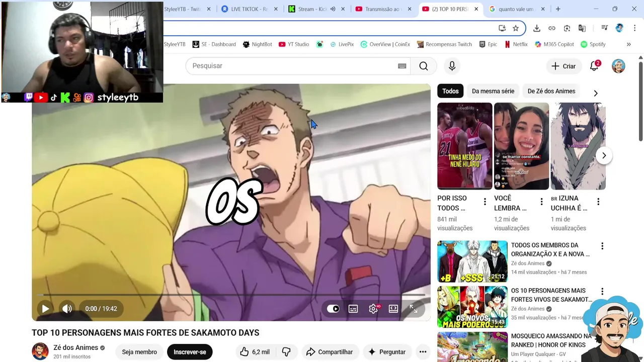Image resolution: width=644 pixels, height=362 pixels.
Task: Mute audio icon on Kick tab
Action: click(333, 9)
